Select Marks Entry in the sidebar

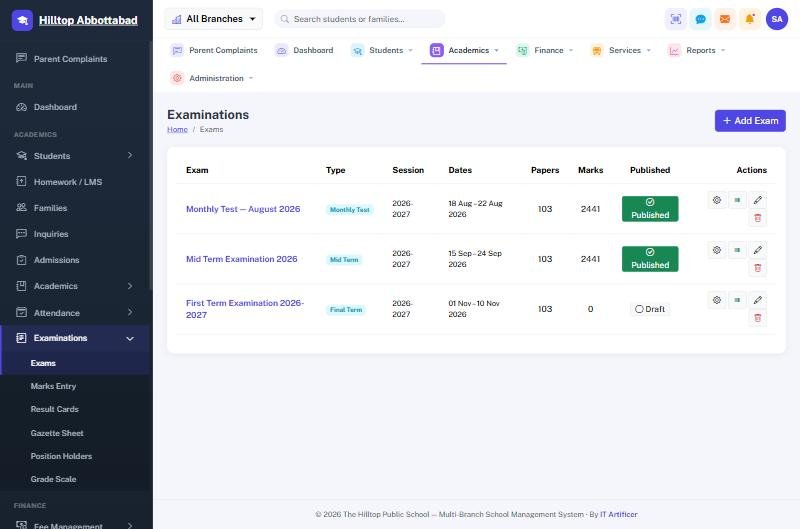[x=53, y=386]
